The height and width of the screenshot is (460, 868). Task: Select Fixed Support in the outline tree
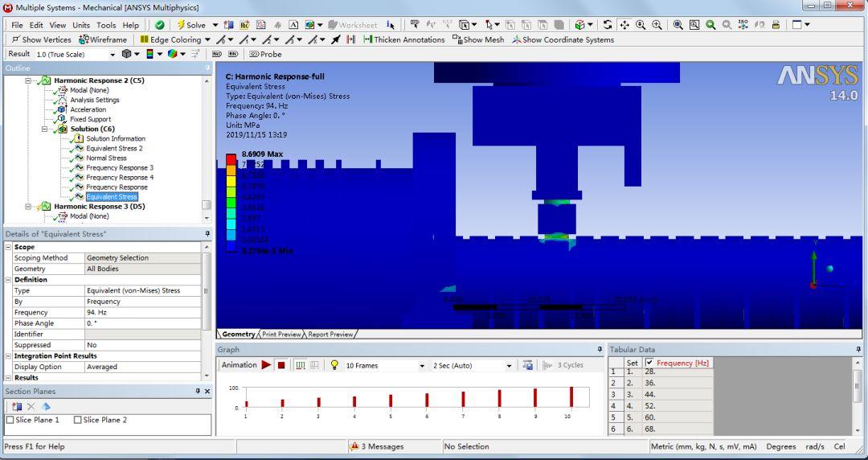[x=90, y=119]
